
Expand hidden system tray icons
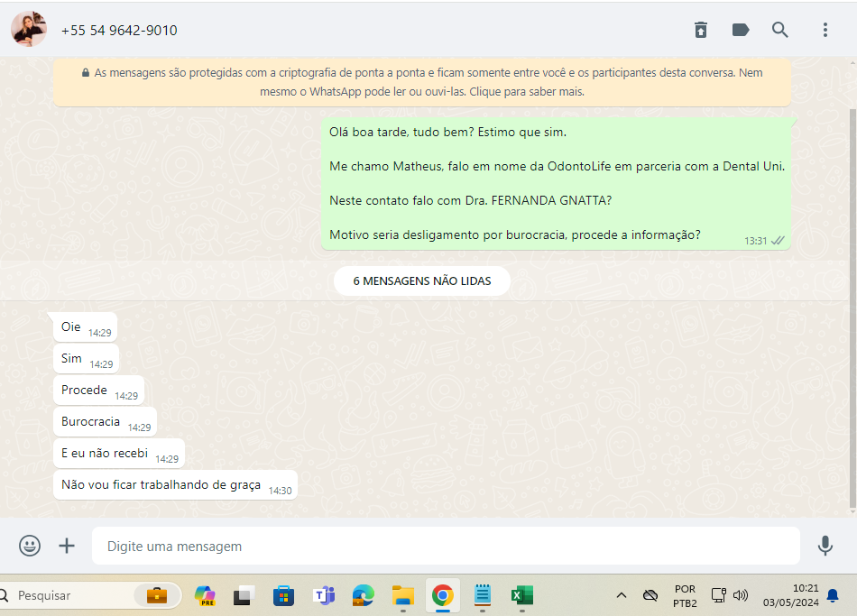coord(622,595)
